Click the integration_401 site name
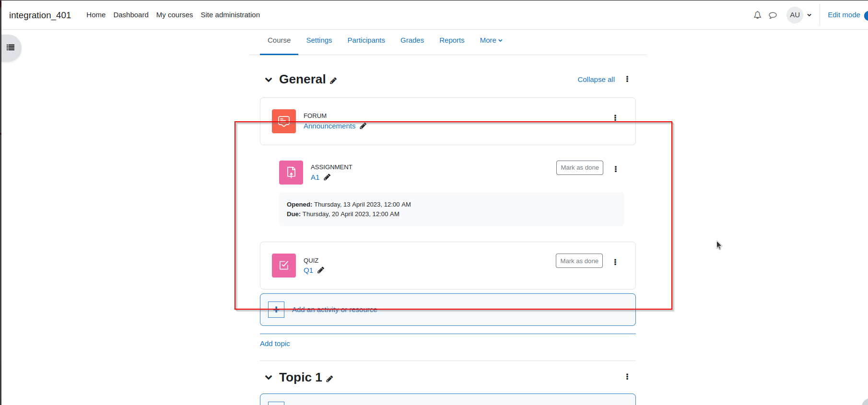The height and width of the screenshot is (405, 868). 40,15
